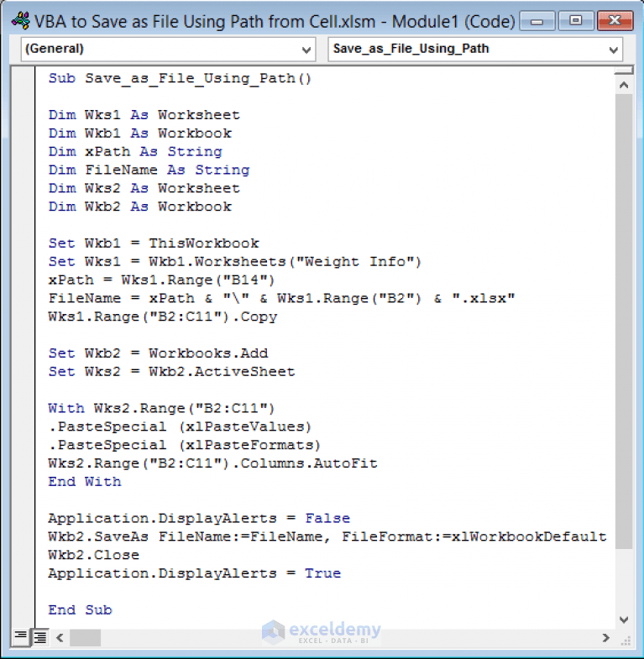Click line with Worksheets("Weight Info")
The width and height of the screenshot is (644, 659).
[x=234, y=262]
